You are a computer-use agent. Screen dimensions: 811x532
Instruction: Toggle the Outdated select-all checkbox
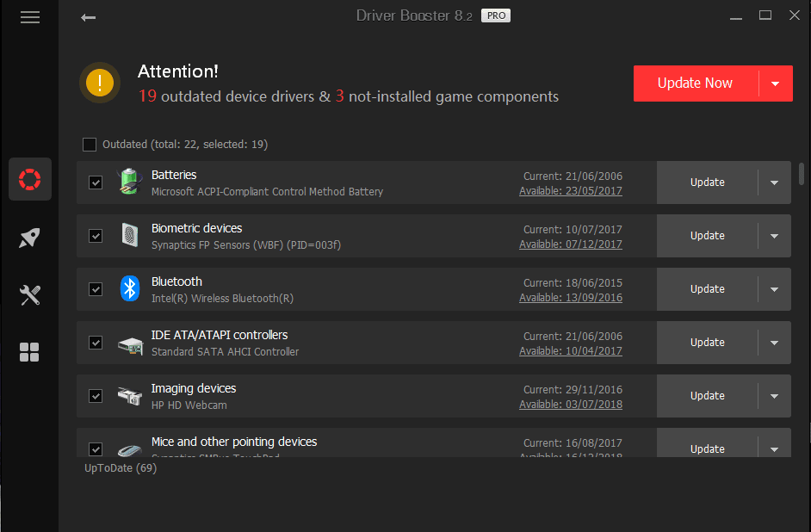tap(90, 145)
